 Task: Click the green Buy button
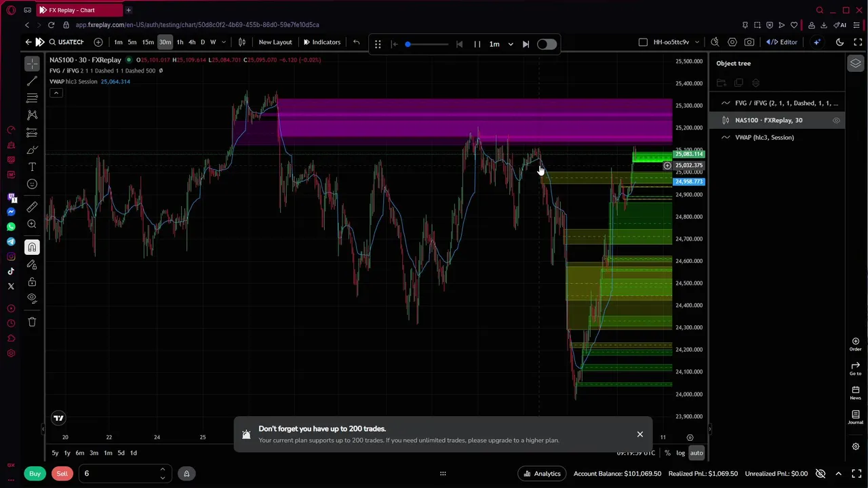pos(35,474)
